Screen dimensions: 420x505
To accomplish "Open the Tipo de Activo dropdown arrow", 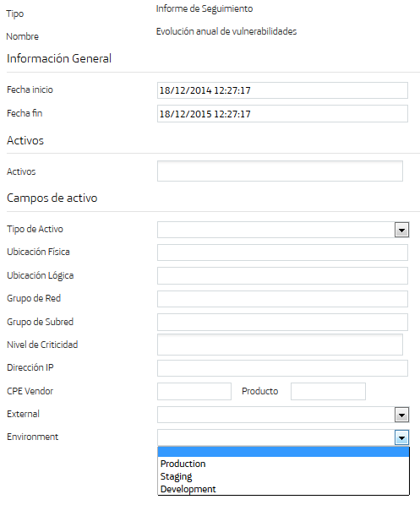I will (x=401, y=230).
